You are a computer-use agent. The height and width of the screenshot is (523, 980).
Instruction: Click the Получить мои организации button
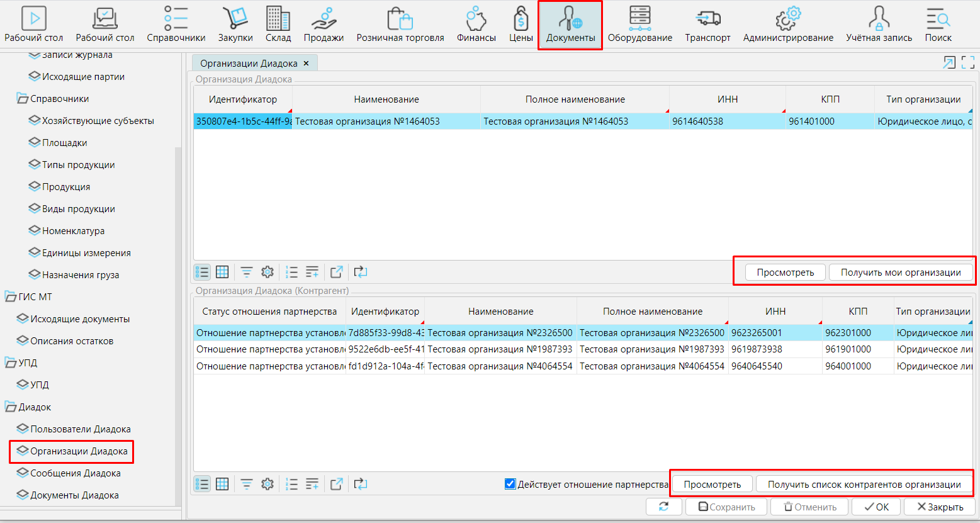(900, 273)
